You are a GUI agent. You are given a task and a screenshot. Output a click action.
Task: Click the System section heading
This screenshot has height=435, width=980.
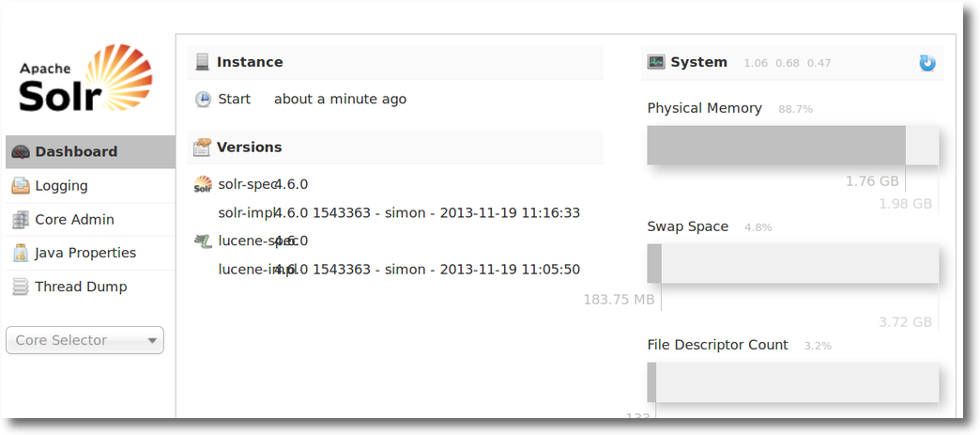698,62
